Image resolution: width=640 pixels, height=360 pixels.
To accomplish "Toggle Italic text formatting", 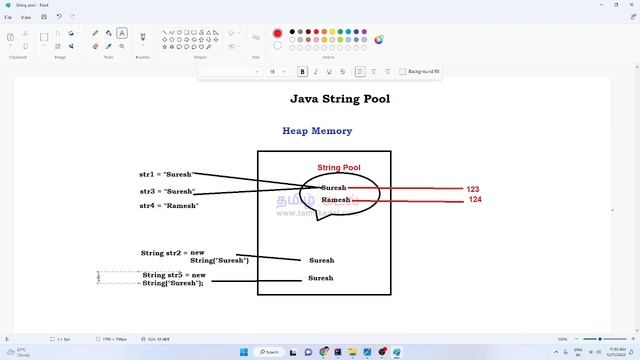I will coord(316,71).
